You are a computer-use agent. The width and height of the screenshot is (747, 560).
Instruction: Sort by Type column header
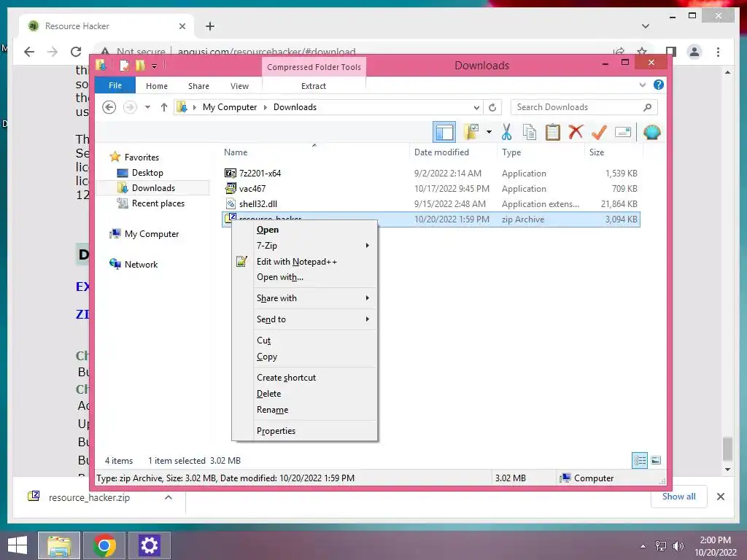tap(541, 152)
